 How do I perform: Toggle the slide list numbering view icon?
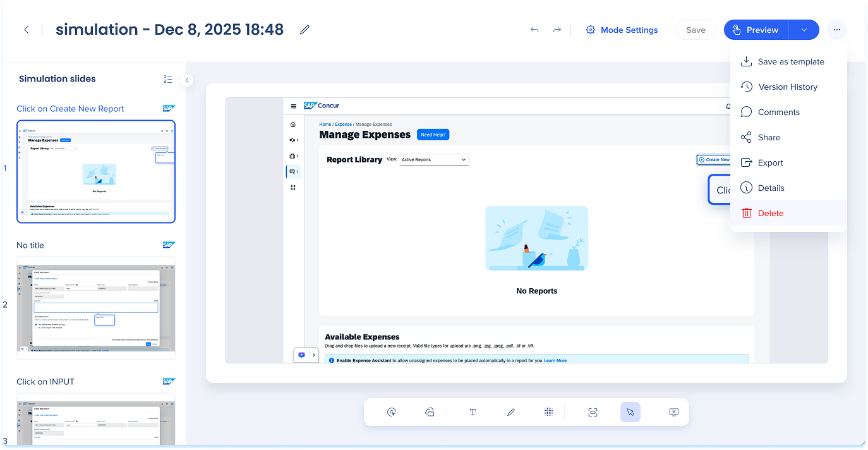click(167, 79)
